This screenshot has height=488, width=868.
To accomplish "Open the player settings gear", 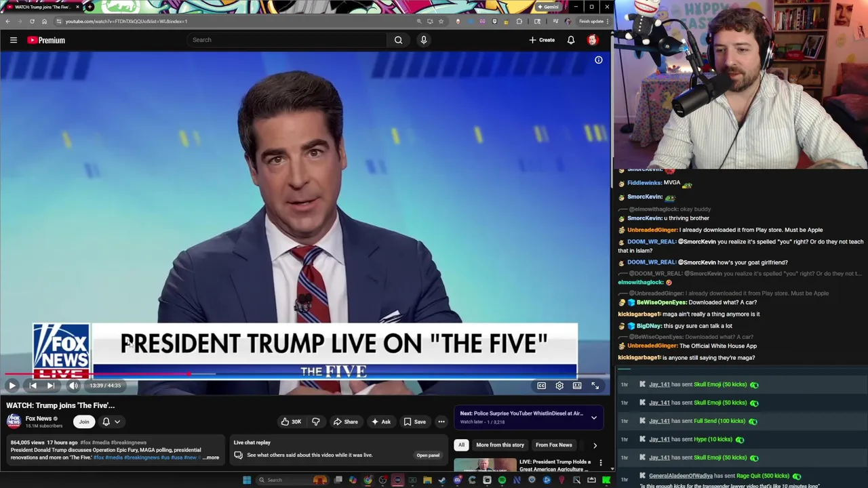I will point(559,386).
